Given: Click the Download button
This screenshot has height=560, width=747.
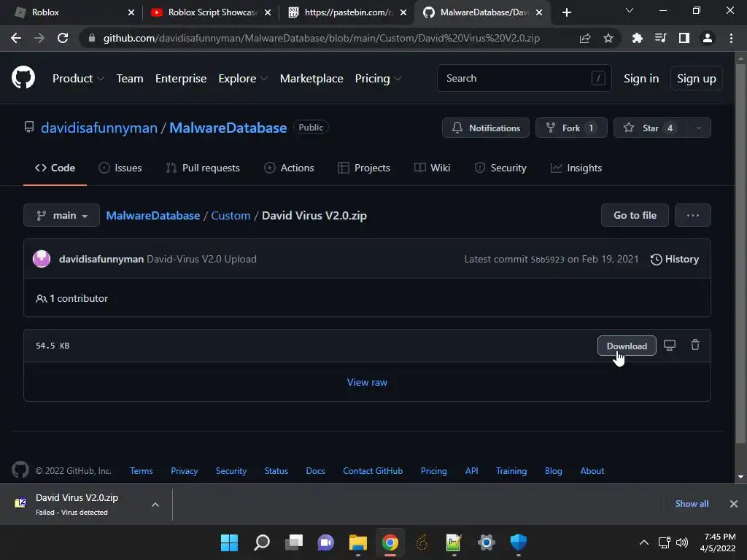Looking at the screenshot, I should [x=627, y=346].
